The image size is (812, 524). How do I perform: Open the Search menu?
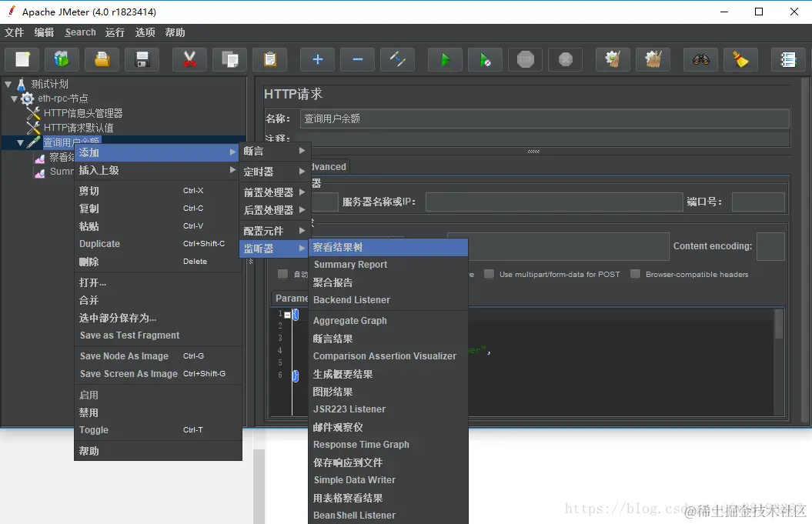tap(80, 32)
